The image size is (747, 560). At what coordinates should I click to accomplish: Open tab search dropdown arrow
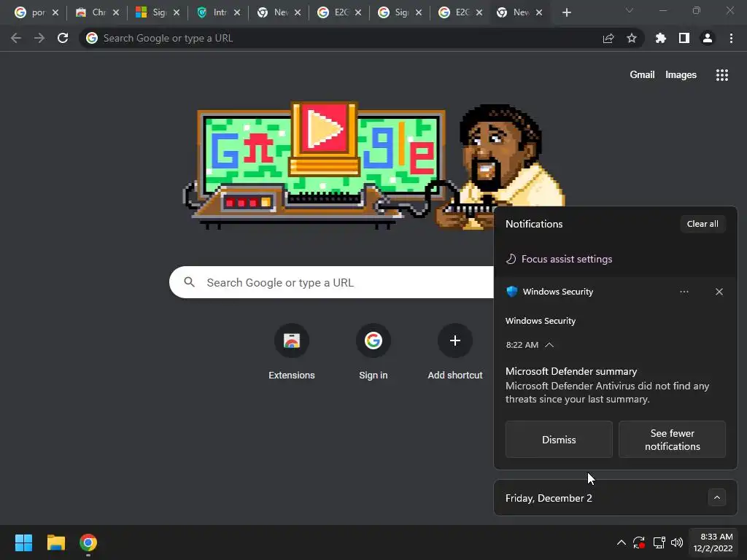coord(630,10)
